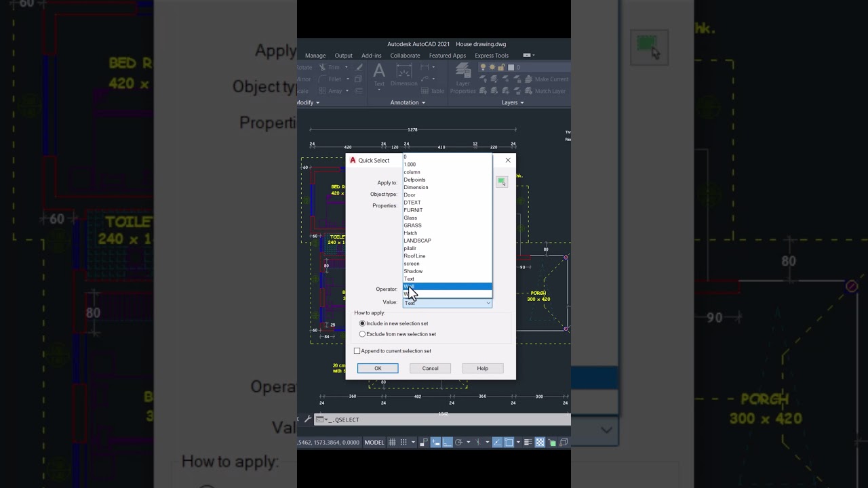Expand the Layers panel

coord(513,102)
